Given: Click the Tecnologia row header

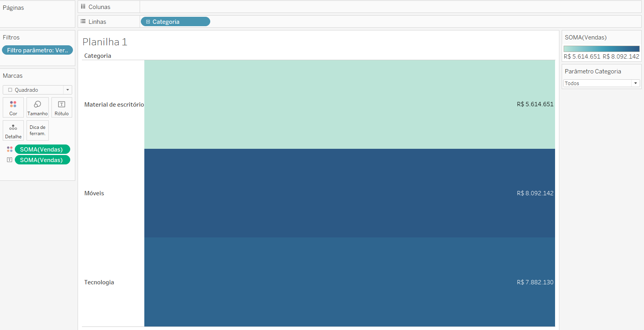Looking at the screenshot, I should 99,282.
